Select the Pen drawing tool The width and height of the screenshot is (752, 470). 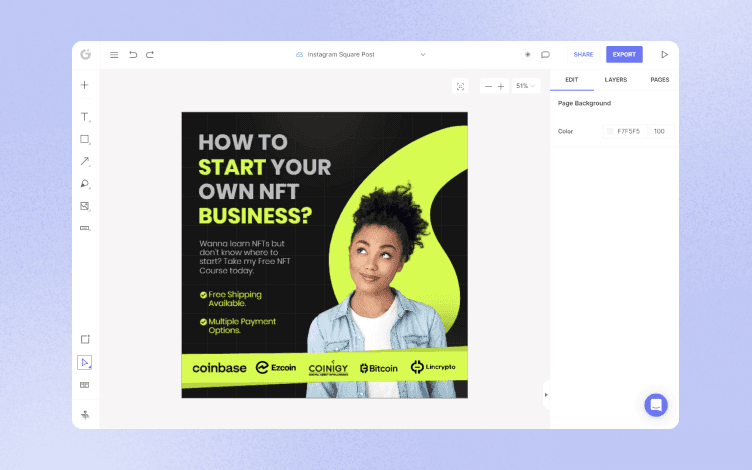(85, 184)
